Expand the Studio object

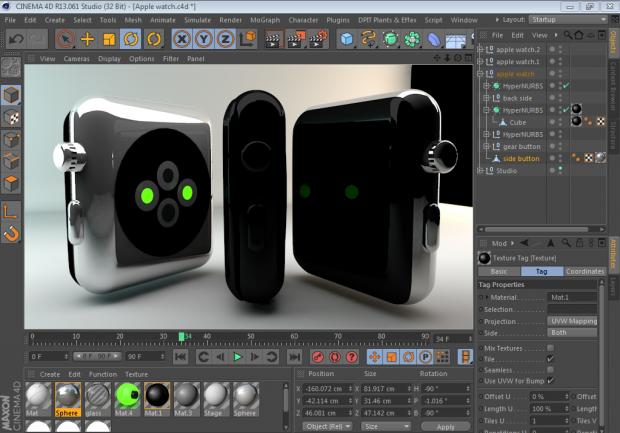point(480,170)
